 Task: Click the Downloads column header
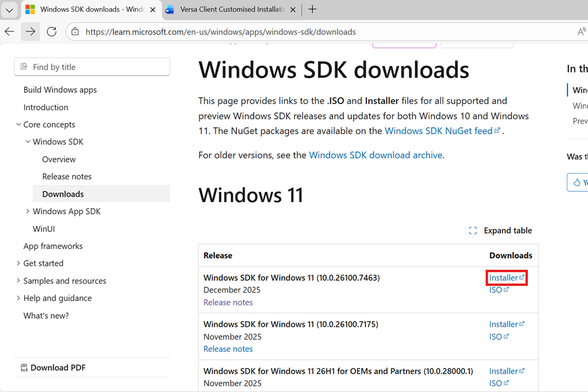click(x=511, y=255)
